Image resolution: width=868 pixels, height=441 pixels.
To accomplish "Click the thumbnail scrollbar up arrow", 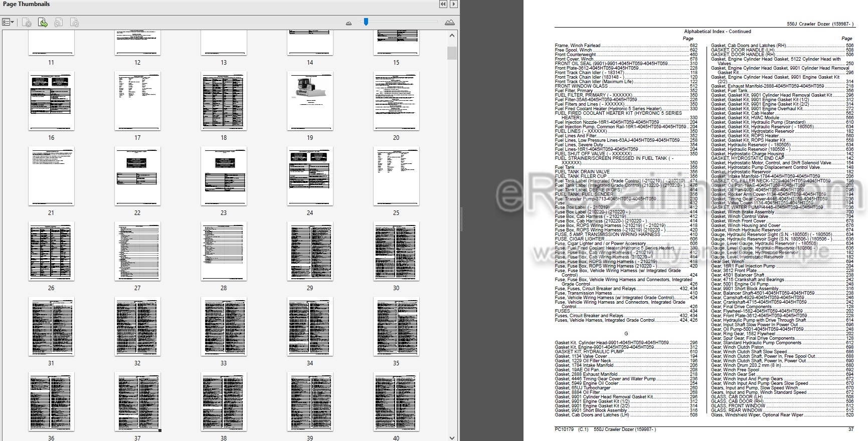I will pyautogui.click(x=452, y=36).
